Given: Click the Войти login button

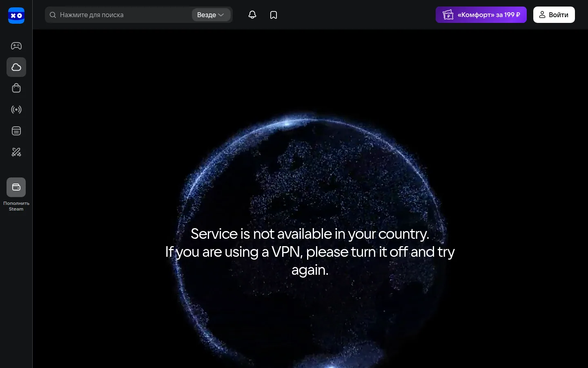Looking at the screenshot, I should point(554,15).
